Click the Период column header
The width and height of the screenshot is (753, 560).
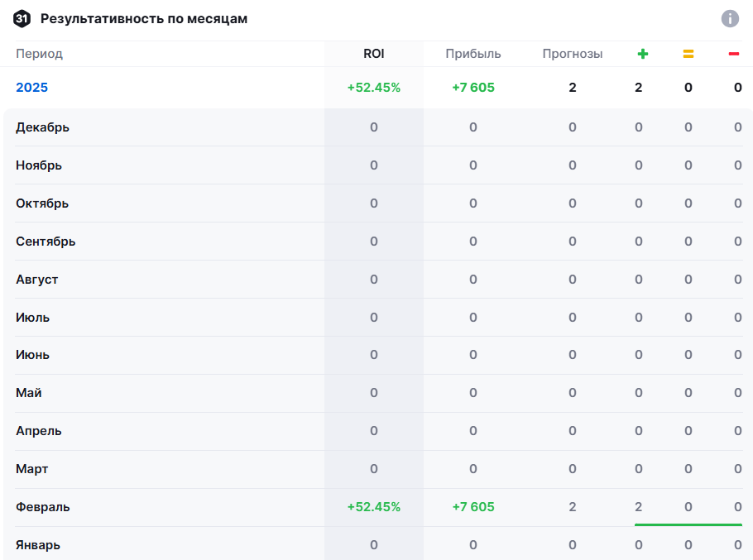39,54
